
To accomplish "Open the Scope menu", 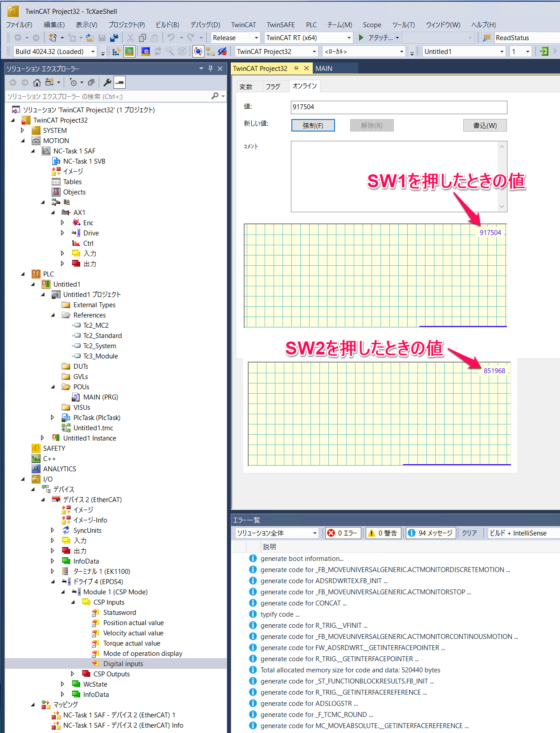I will (372, 25).
